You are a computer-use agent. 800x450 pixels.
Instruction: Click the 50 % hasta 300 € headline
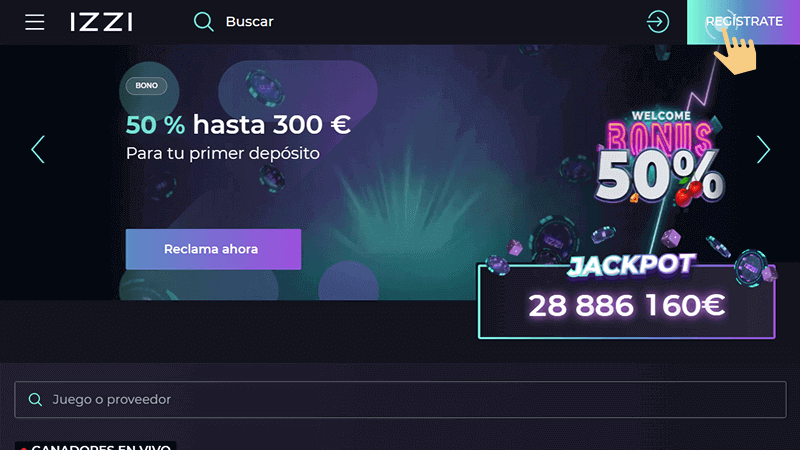tap(238, 125)
